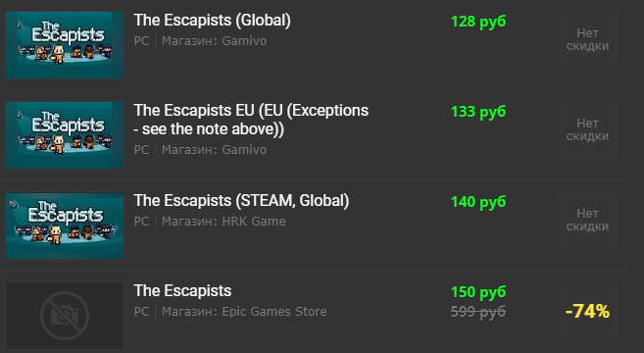
Task: Open The Escapists (Global) title link
Action: point(212,21)
